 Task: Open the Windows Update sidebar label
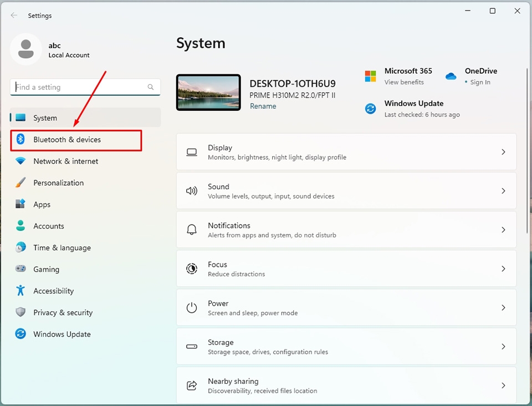pyautogui.click(x=62, y=334)
